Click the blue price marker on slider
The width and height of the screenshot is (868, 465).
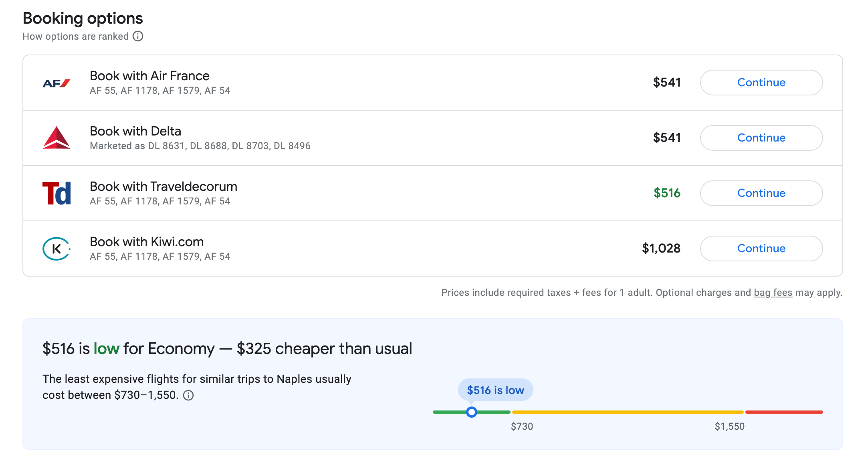472,412
